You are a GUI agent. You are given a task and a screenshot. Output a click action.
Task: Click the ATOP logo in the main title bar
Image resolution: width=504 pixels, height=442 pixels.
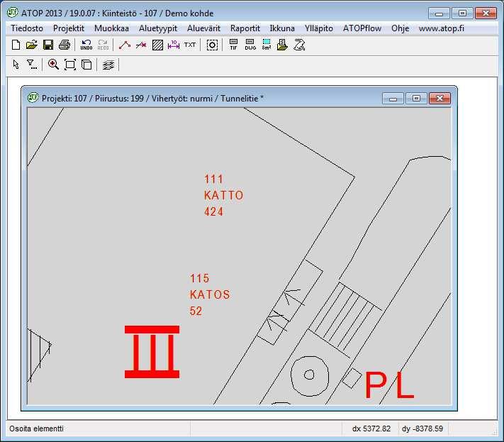point(13,13)
